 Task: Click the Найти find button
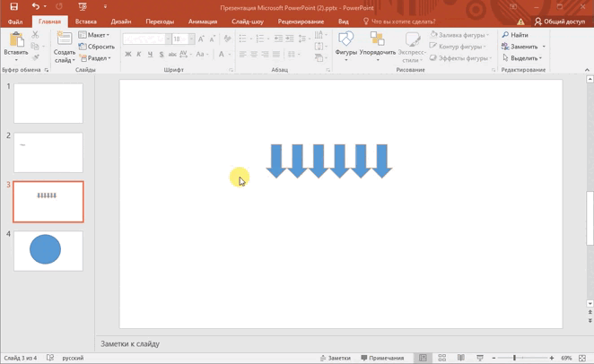click(x=515, y=35)
